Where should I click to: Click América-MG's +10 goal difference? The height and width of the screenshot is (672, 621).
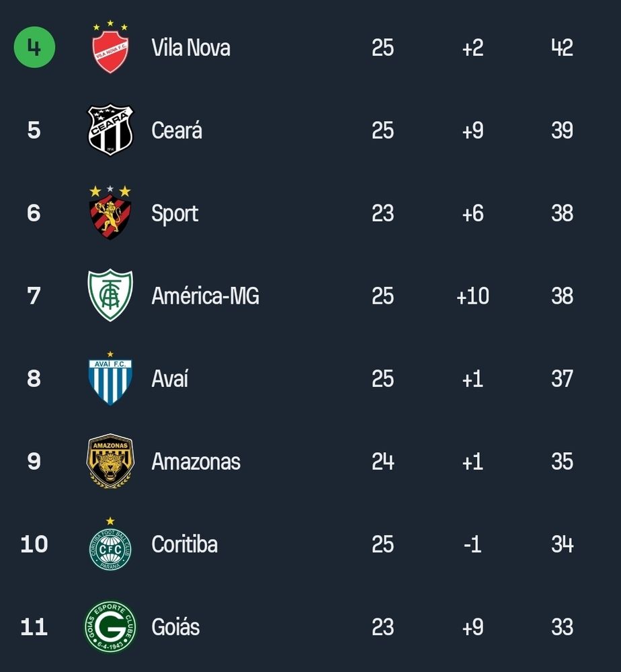pyautogui.click(x=472, y=296)
